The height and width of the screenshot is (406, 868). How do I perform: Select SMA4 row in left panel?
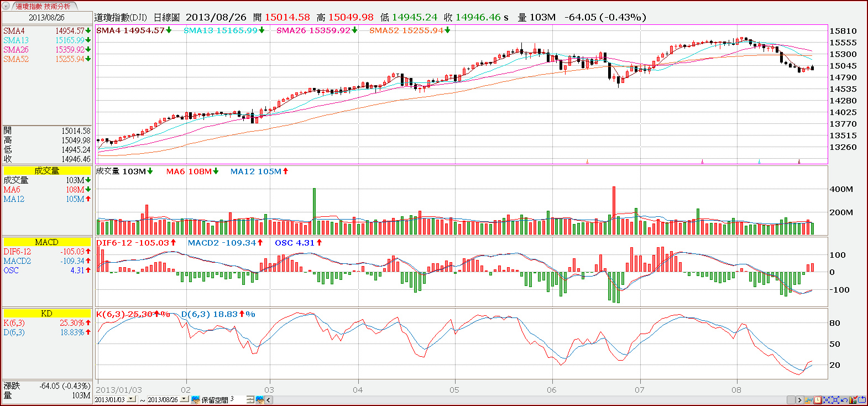click(46, 31)
